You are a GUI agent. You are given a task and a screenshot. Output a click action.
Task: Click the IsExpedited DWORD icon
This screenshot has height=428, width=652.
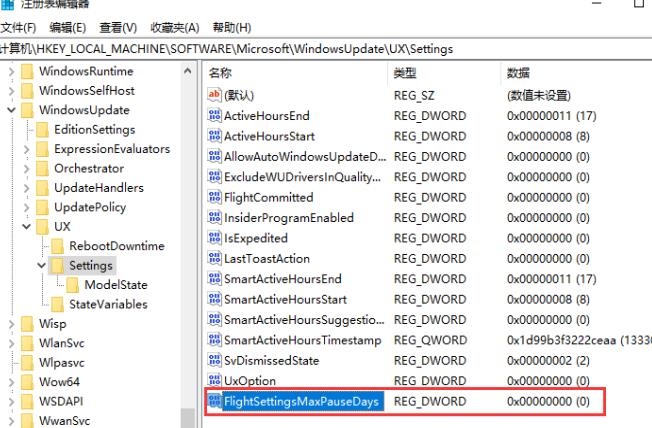click(x=214, y=238)
